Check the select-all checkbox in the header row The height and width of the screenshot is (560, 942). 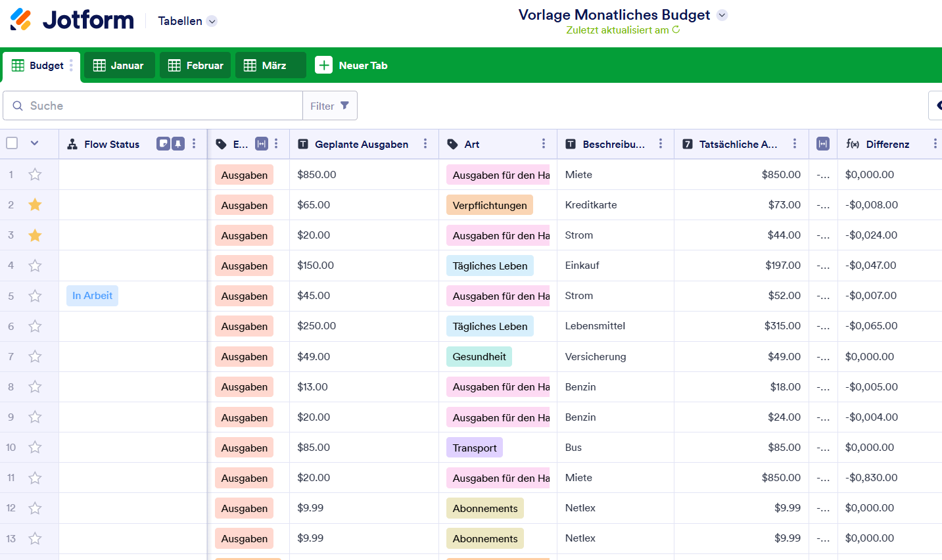pyautogui.click(x=12, y=143)
